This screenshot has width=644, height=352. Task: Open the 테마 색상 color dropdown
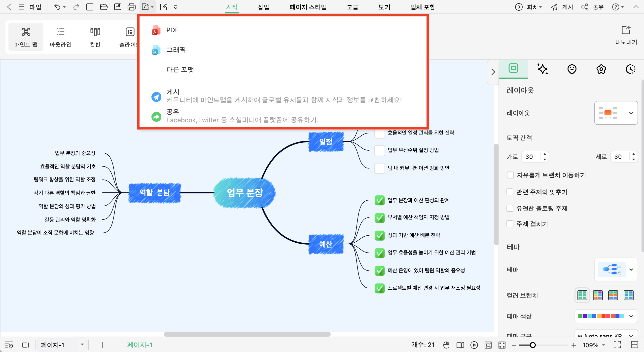606,316
